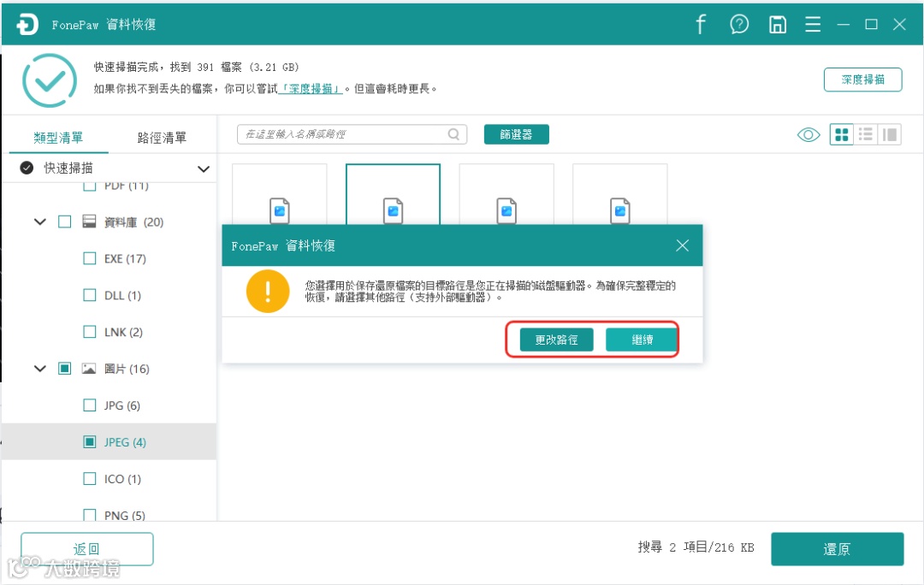Screen dimensions: 924x585
Task: Close the FonePaw warning dialog
Action: [682, 245]
